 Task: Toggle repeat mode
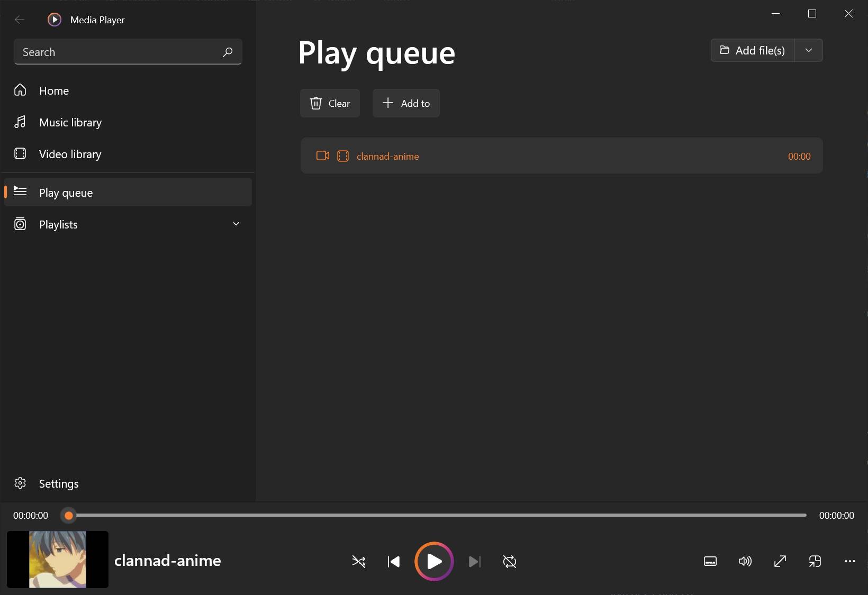509,562
